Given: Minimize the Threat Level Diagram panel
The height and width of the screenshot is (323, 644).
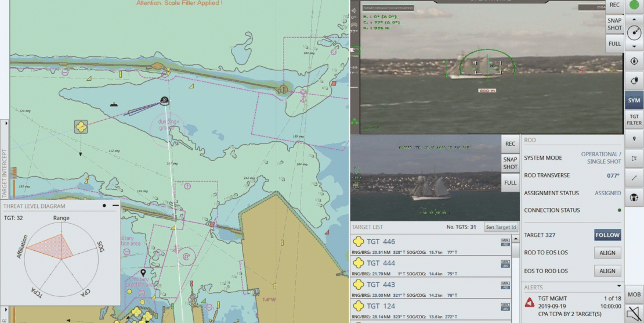Looking at the screenshot, I should pyautogui.click(x=115, y=205).
